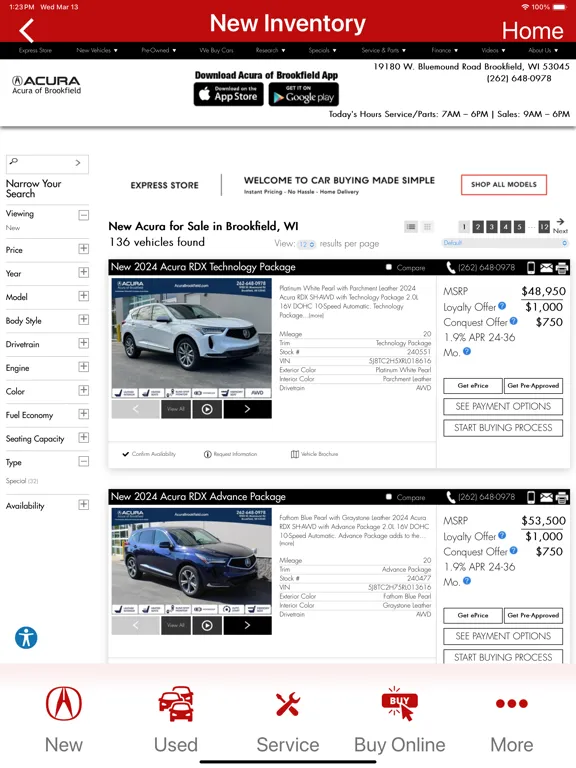Expand the Color filter

click(x=84, y=390)
